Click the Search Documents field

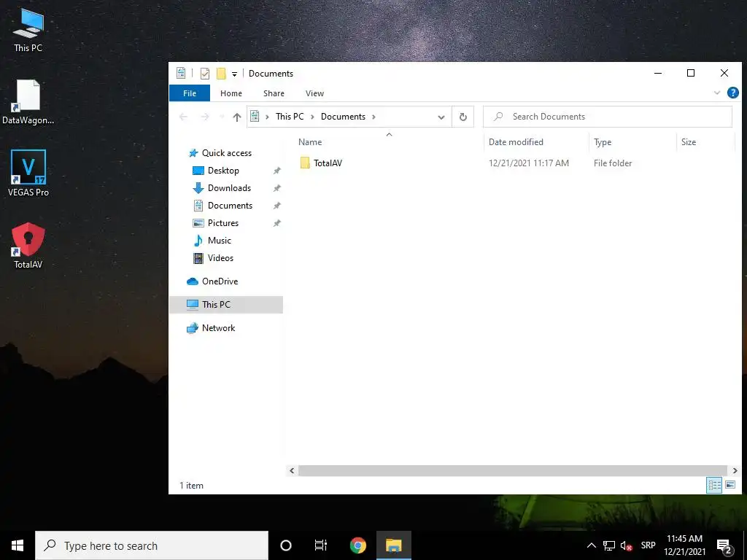click(x=608, y=117)
